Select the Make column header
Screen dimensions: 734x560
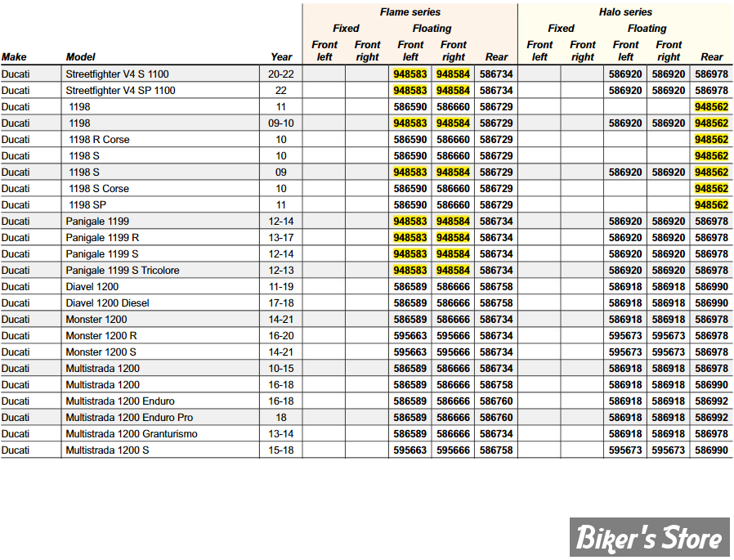click(14, 57)
